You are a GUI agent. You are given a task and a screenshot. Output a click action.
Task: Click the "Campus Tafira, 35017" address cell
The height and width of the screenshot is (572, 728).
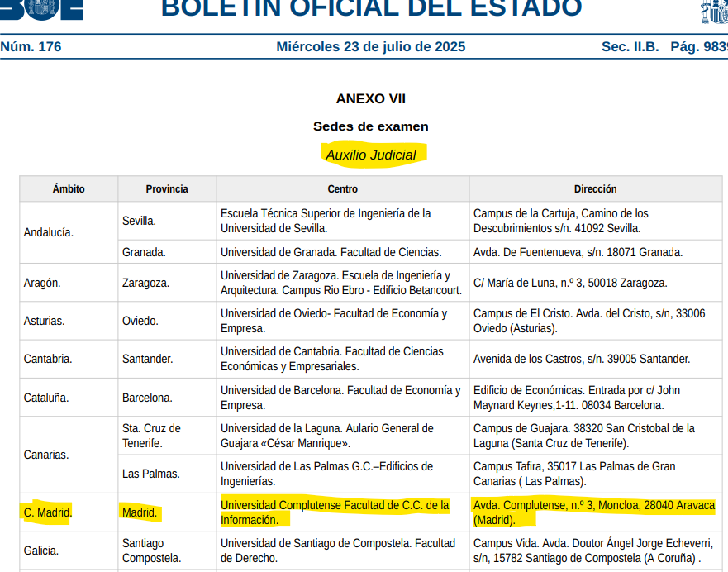[596, 474]
